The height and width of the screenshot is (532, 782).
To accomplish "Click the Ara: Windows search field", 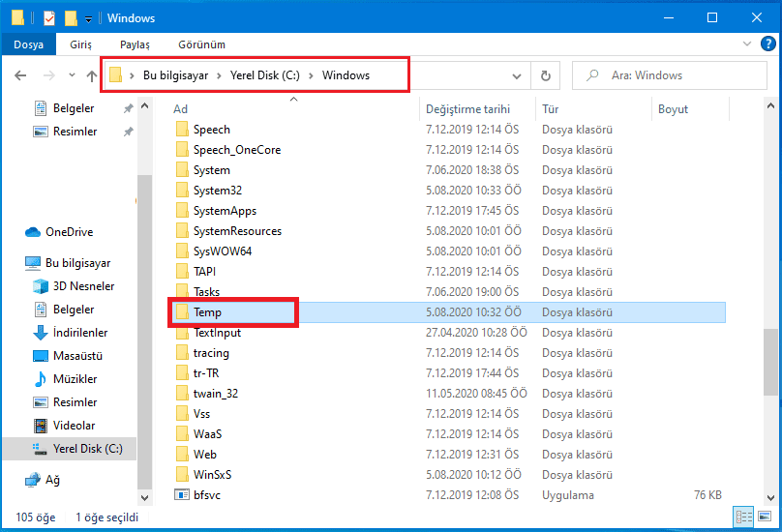I will click(670, 75).
